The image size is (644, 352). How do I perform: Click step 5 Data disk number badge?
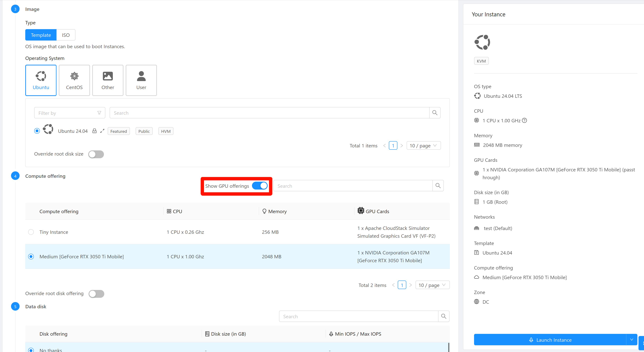(x=15, y=306)
